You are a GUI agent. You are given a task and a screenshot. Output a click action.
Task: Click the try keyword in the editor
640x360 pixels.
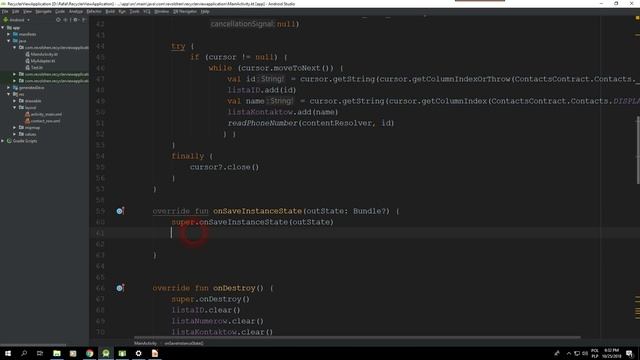coord(178,46)
